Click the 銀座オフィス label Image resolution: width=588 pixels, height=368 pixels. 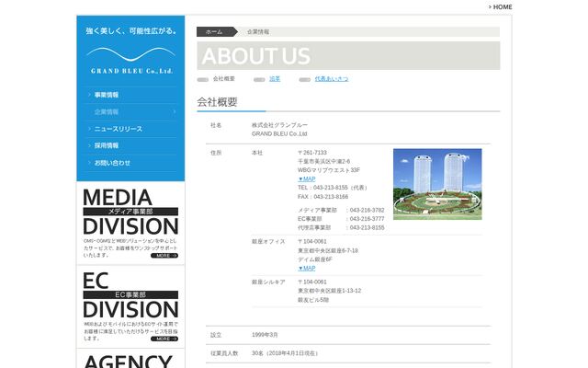point(268,241)
